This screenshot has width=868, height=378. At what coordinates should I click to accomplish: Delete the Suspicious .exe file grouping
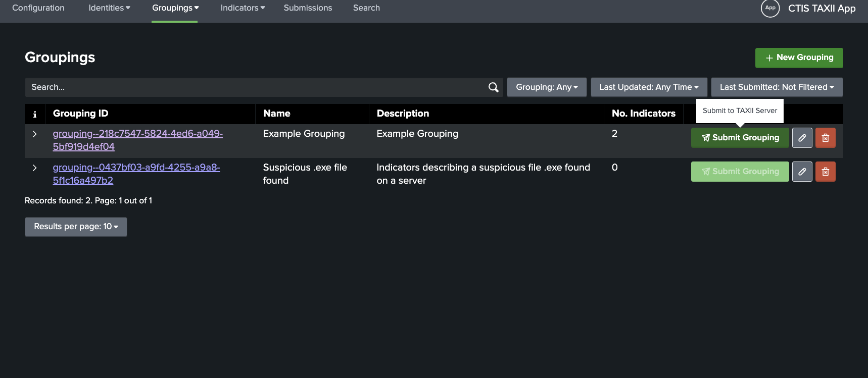825,172
